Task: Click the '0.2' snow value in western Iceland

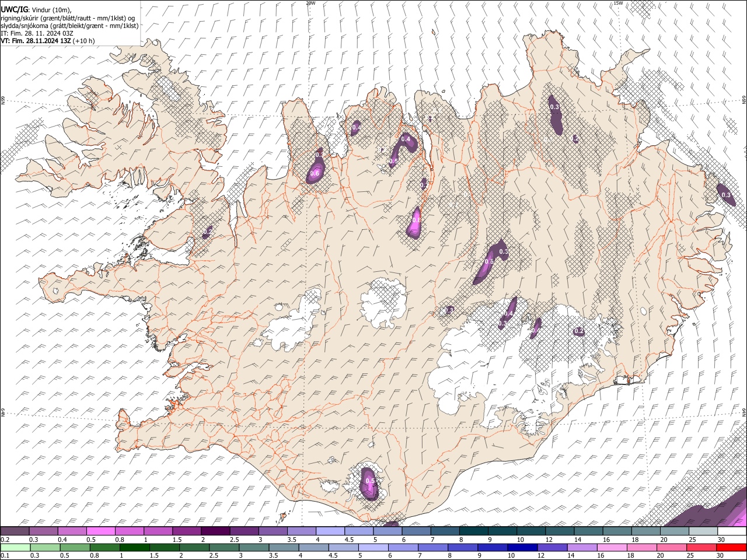Action: coord(207,232)
